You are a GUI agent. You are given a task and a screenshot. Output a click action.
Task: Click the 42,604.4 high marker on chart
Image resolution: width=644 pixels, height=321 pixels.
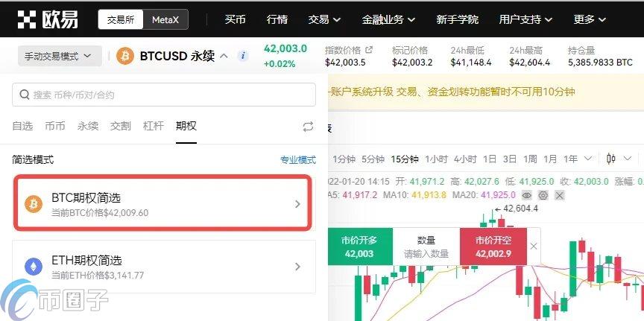pyautogui.click(x=516, y=209)
